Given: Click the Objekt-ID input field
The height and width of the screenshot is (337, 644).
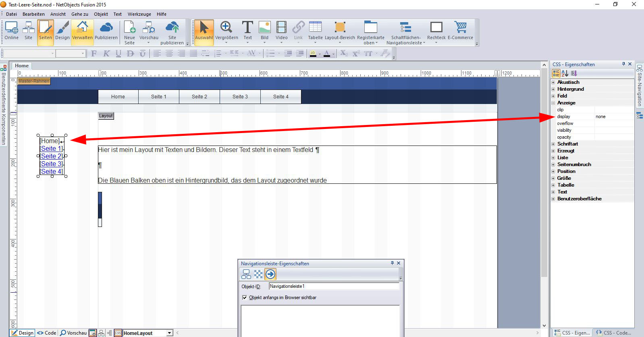Looking at the screenshot, I should 334,286.
